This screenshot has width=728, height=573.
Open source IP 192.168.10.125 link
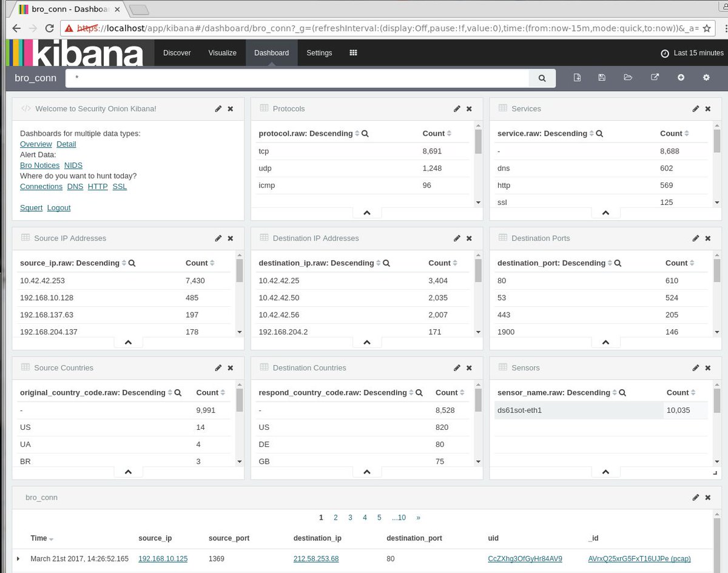(163, 558)
